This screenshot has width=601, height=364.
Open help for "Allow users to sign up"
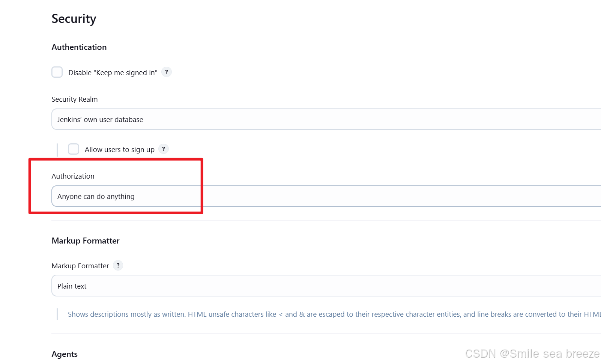(x=164, y=149)
